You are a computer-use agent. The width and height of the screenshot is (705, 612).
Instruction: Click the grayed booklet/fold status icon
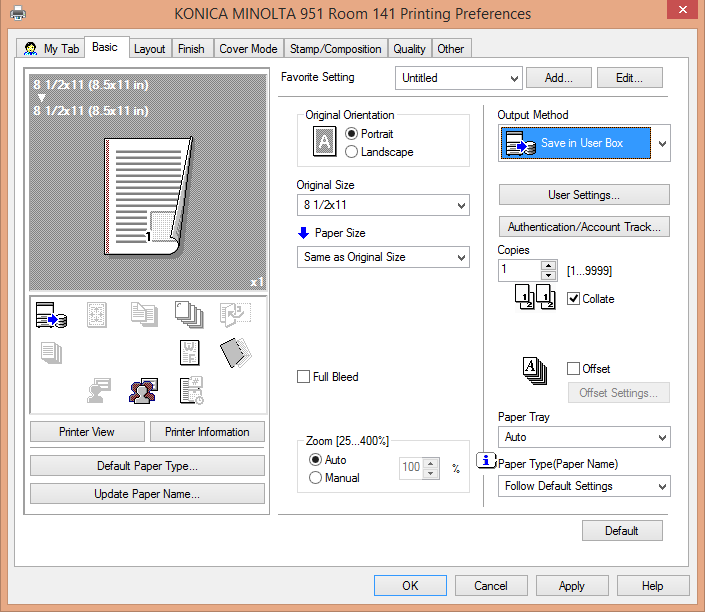[x=235, y=315]
